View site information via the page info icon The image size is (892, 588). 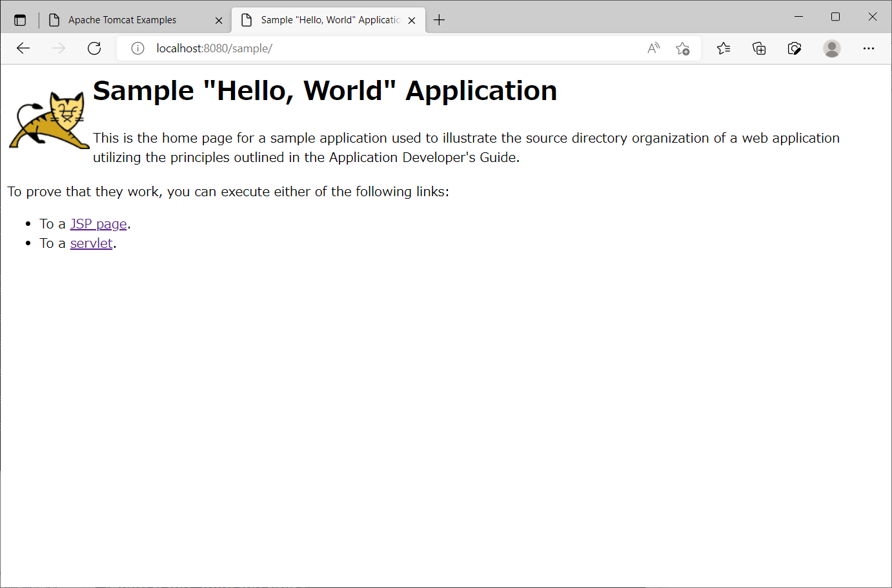click(137, 48)
